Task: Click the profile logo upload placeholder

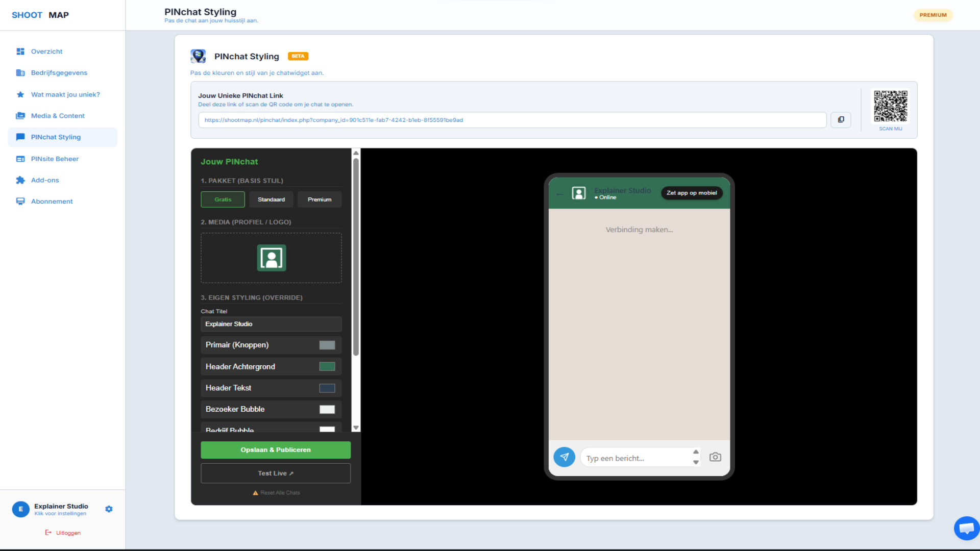Action: (x=271, y=258)
